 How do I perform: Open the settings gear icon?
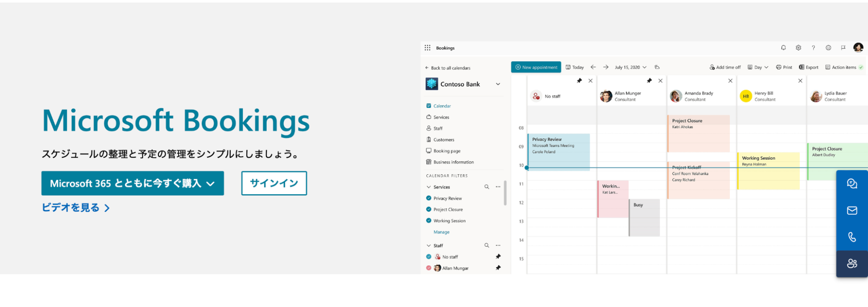pos(798,48)
